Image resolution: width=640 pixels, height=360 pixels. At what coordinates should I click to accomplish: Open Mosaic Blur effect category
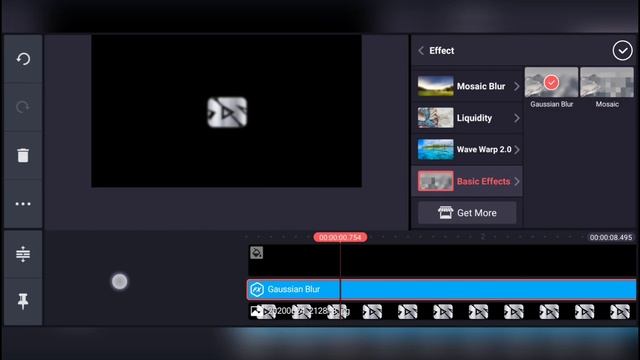(467, 86)
